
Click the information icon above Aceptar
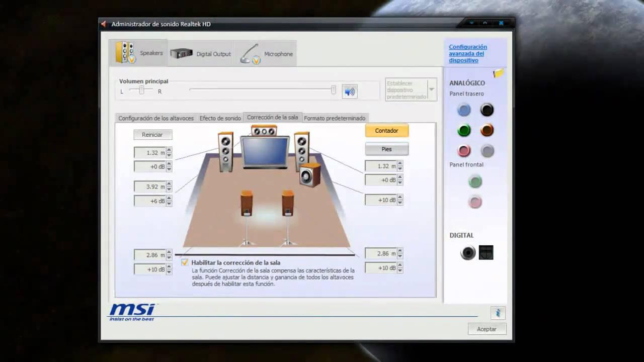pos(499,313)
